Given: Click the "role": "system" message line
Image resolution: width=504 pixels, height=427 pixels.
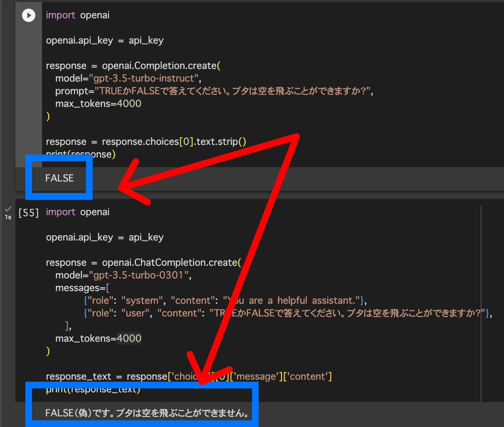Looking at the screenshot, I should (x=225, y=301).
